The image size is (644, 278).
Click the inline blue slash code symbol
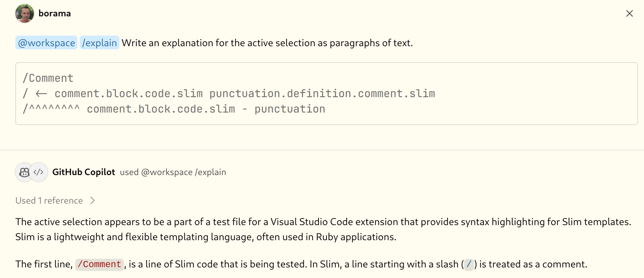[x=469, y=265]
